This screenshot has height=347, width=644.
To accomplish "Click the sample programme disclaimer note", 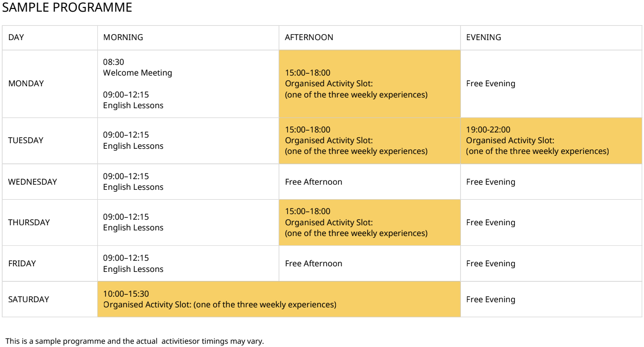I will tap(134, 341).
